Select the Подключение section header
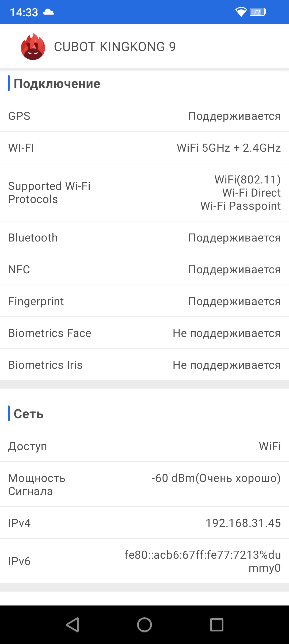 57,84
